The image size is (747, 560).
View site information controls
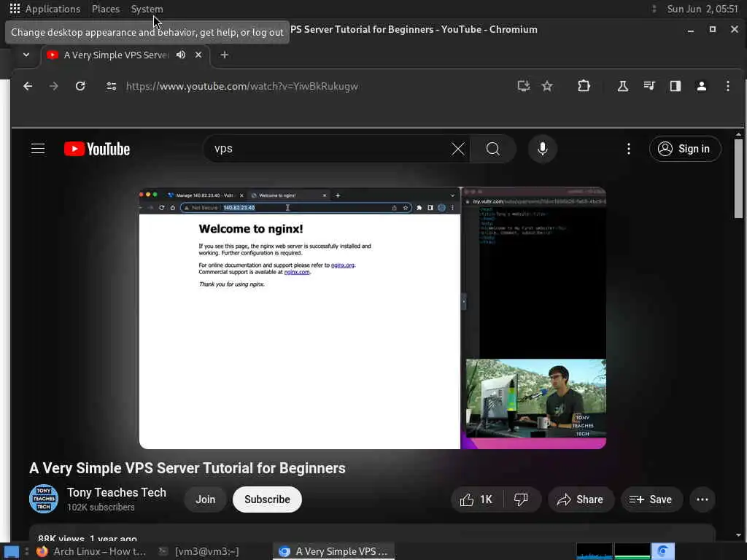[x=112, y=86]
